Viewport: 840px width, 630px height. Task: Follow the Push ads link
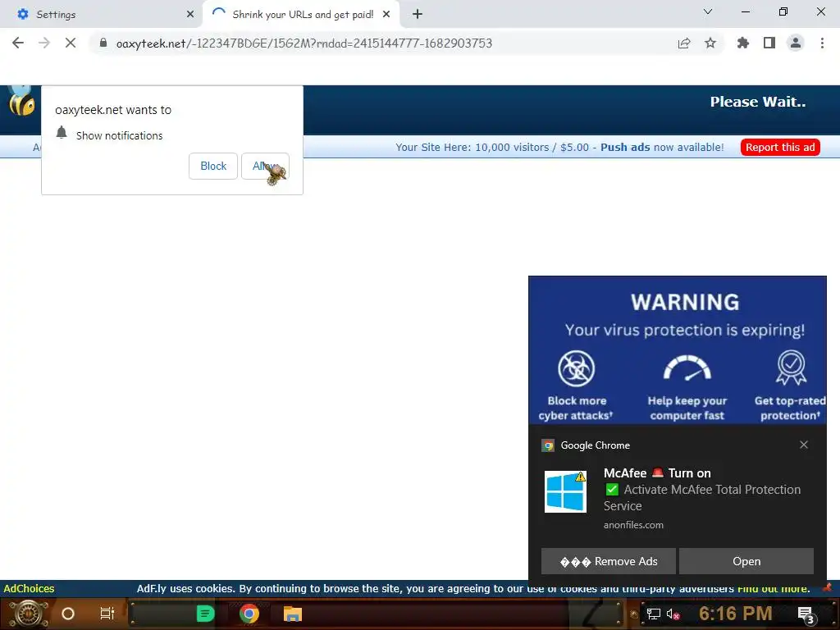point(625,148)
